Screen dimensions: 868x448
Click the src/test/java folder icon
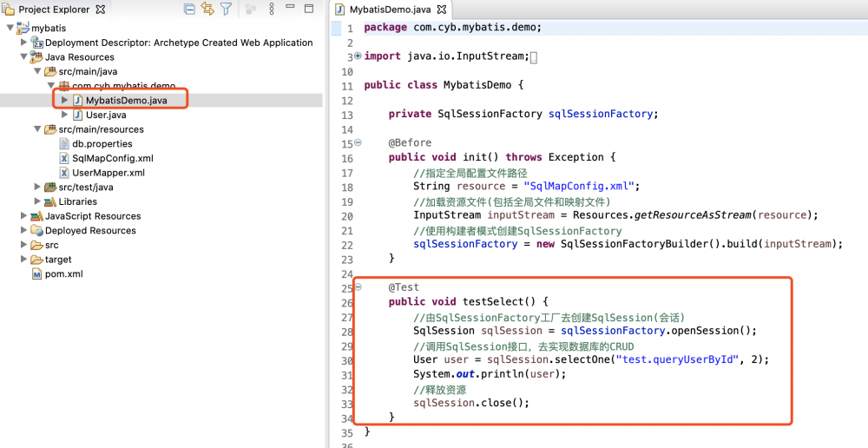pos(50,187)
